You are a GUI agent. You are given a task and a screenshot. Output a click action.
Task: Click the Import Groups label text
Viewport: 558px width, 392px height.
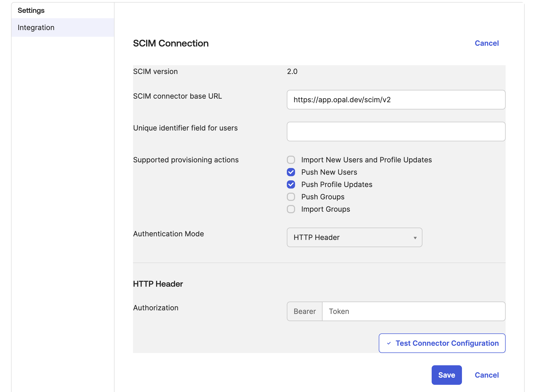[326, 209]
